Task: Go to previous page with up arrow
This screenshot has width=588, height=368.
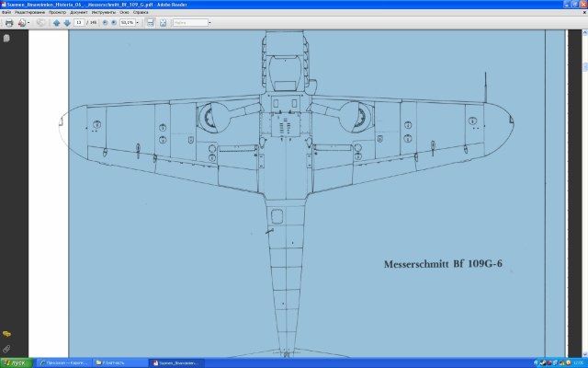Action: [56, 22]
